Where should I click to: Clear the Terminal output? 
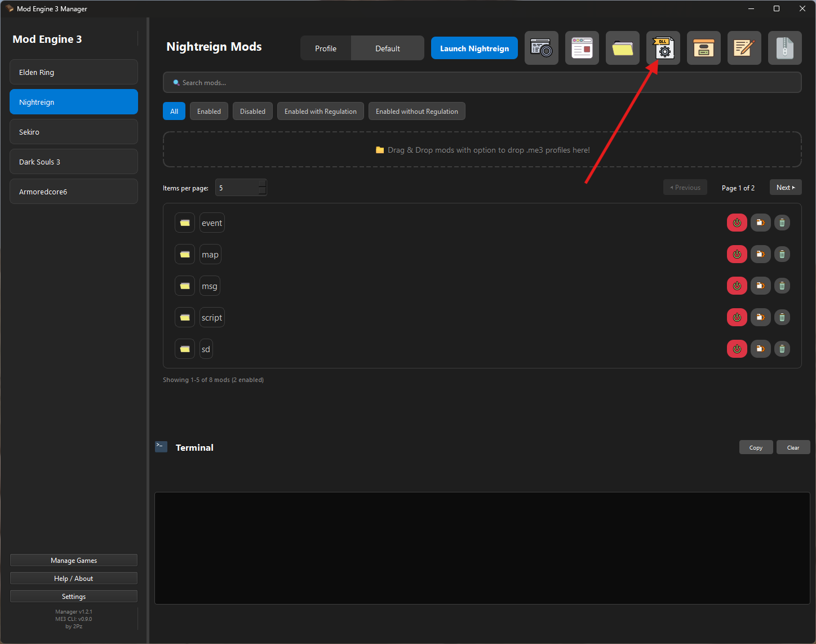[x=793, y=447]
